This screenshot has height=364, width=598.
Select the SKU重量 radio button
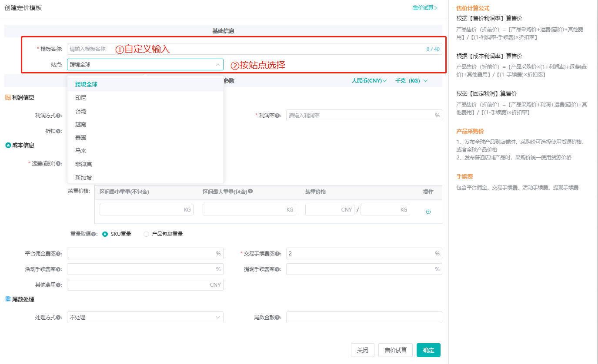tap(105, 234)
